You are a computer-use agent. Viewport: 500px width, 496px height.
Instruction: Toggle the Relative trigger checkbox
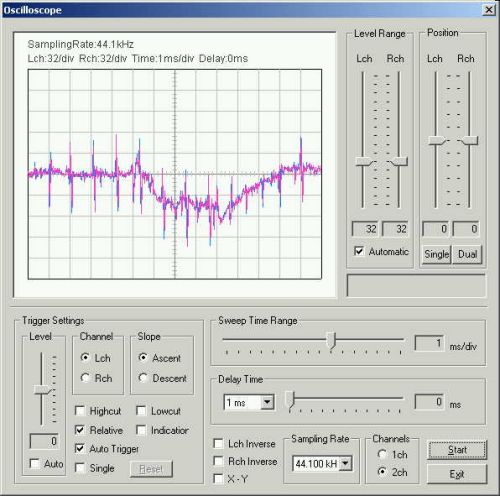point(80,430)
